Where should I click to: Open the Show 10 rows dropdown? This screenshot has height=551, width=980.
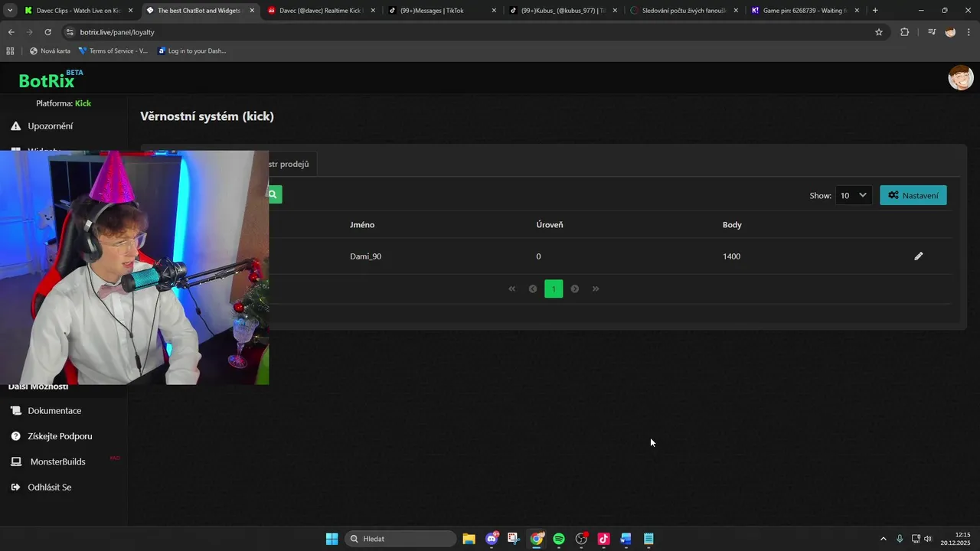(x=854, y=195)
